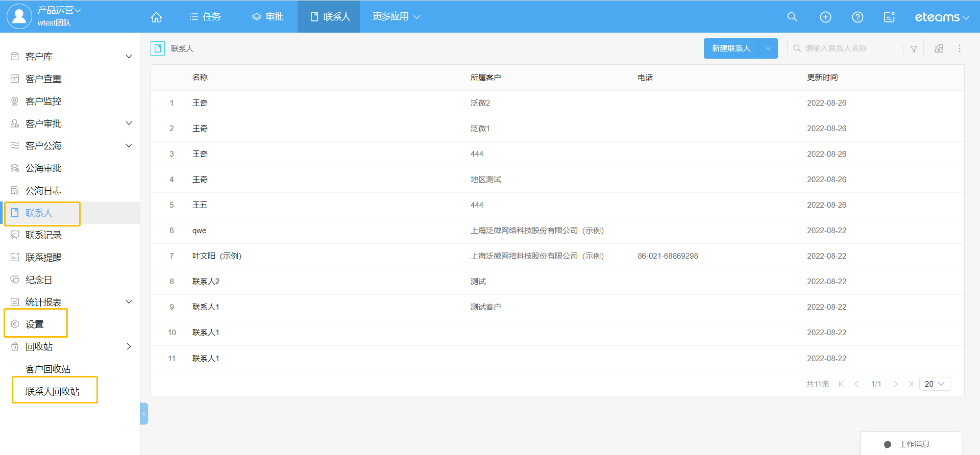
Task: Open the help question mark icon
Action: (857, 17)
